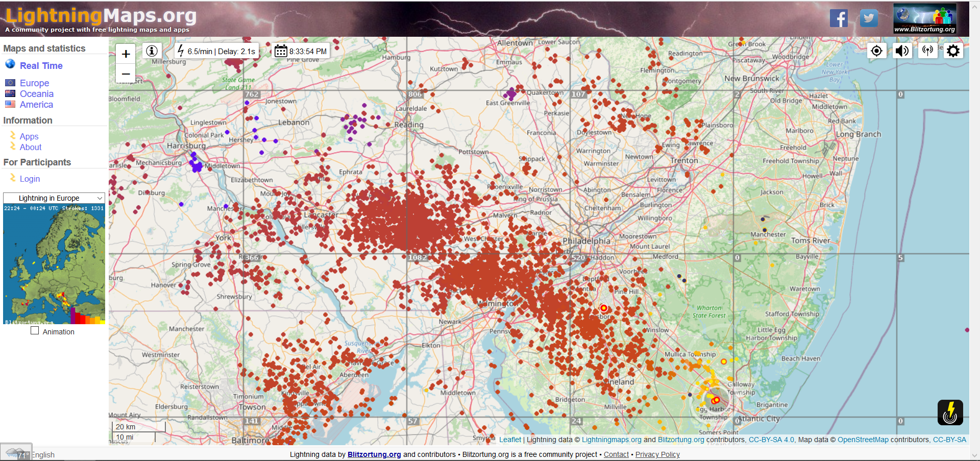Click the LightningMaps.org site logo
980x461 pixels.
point(101,16)
